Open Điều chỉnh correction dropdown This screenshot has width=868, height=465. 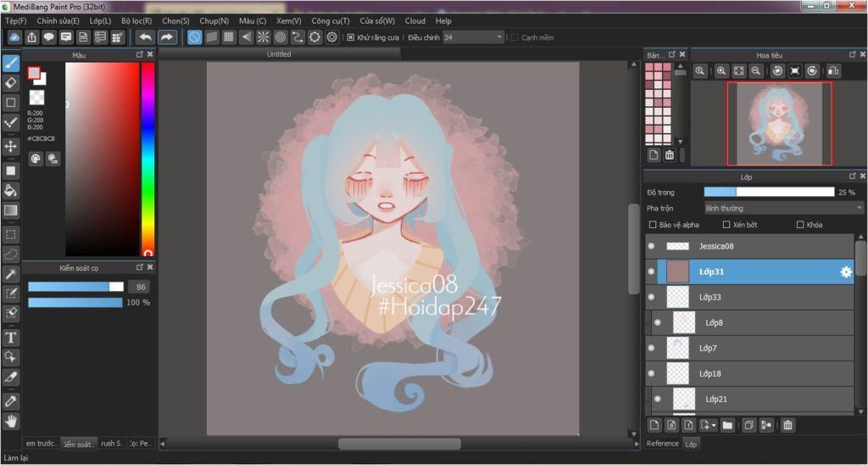pos(473,37)
